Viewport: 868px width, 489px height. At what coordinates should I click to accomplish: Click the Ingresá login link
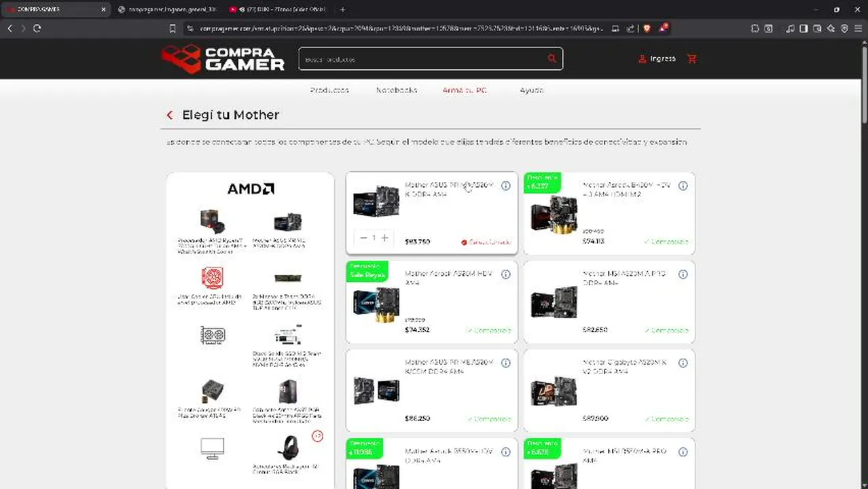tap(657, 59)
